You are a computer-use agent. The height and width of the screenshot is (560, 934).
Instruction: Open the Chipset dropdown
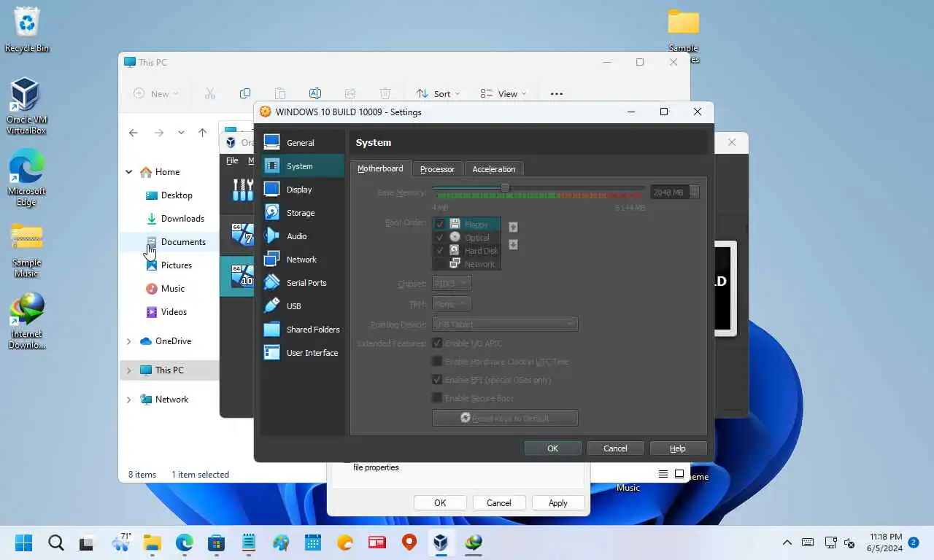452,284
